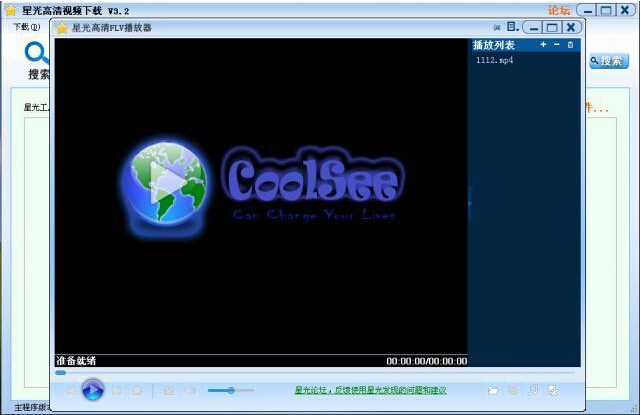Open the 星光论坛 feedback link
This screenshot has height=415, width=642.
point(371,390)
